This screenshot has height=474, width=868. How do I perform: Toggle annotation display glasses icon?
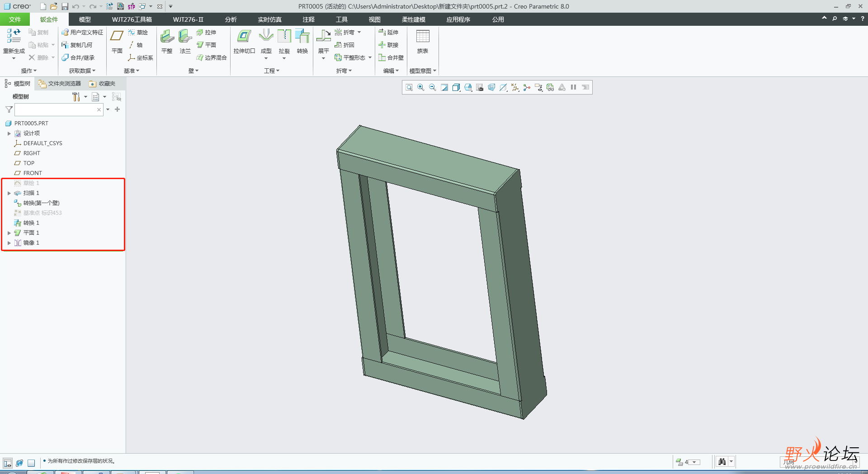coord(550,87)
